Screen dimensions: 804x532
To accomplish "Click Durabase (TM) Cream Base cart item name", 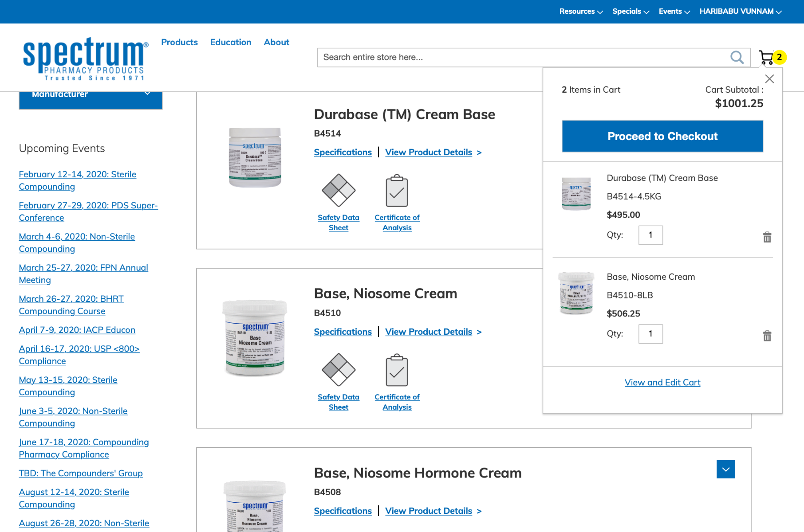I will click(662, 178).
